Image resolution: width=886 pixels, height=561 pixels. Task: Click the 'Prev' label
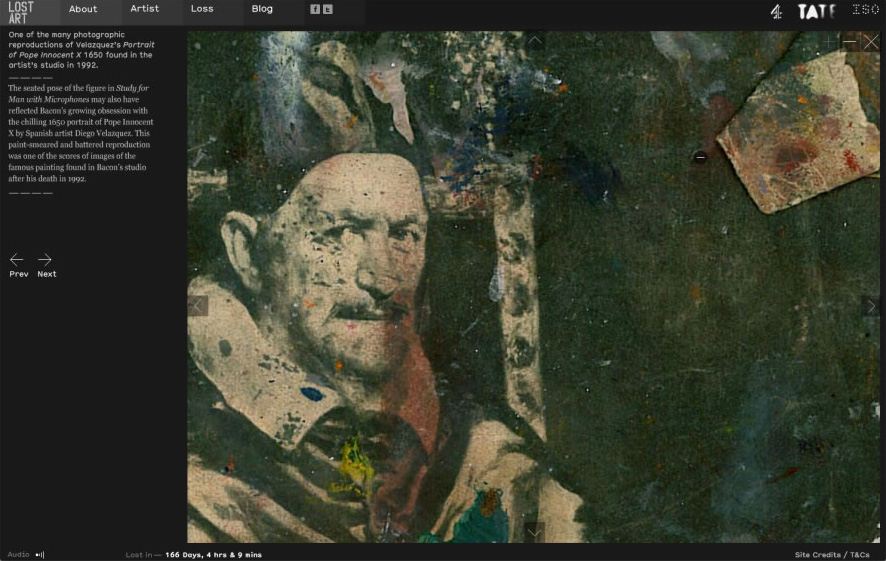tap(19, 274)
